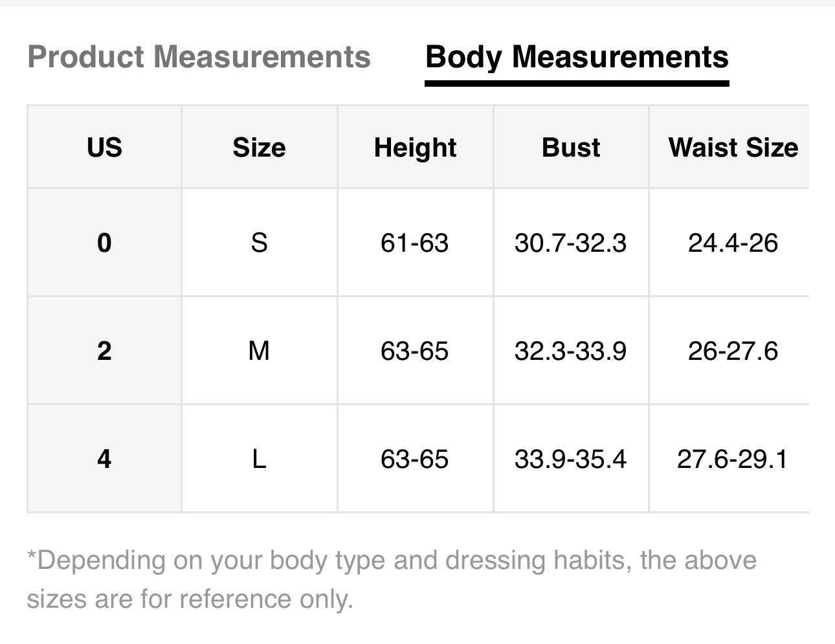Screen dimensions: 835x644
Task: Select US size 4 row cell
Action: pos(104,459)
